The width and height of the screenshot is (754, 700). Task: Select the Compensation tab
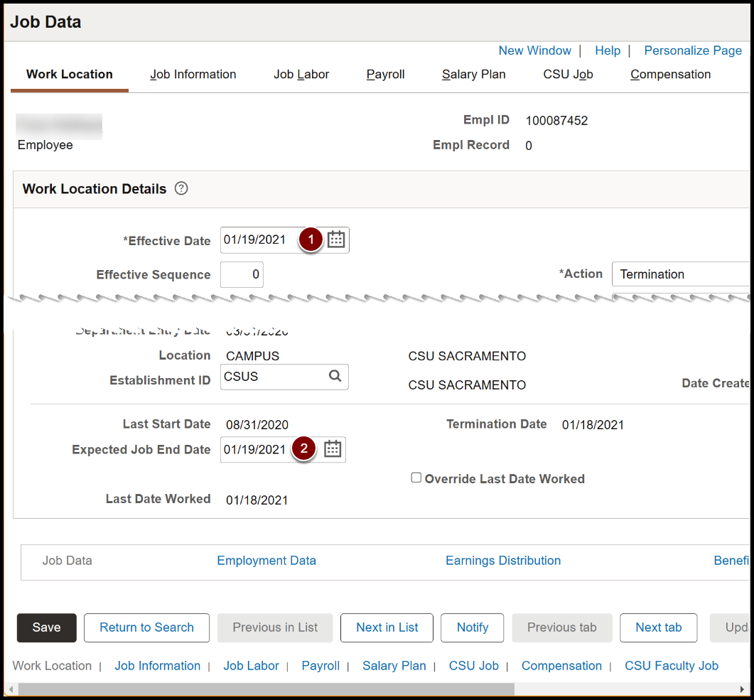pos(670,74)
